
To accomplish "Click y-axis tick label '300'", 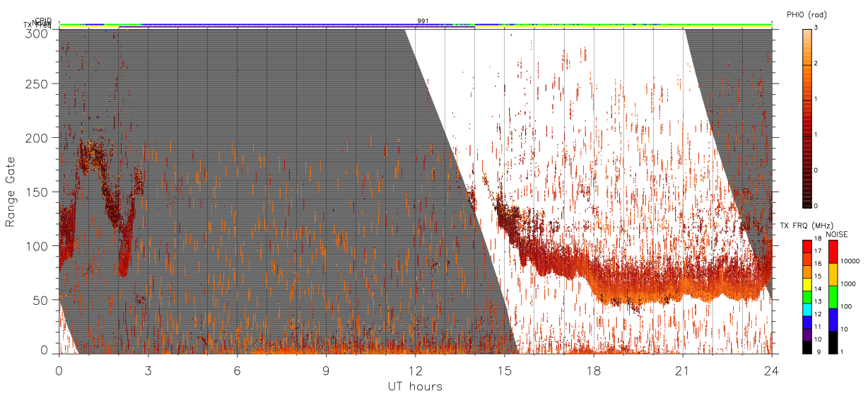I will click(x=37, y=33).
